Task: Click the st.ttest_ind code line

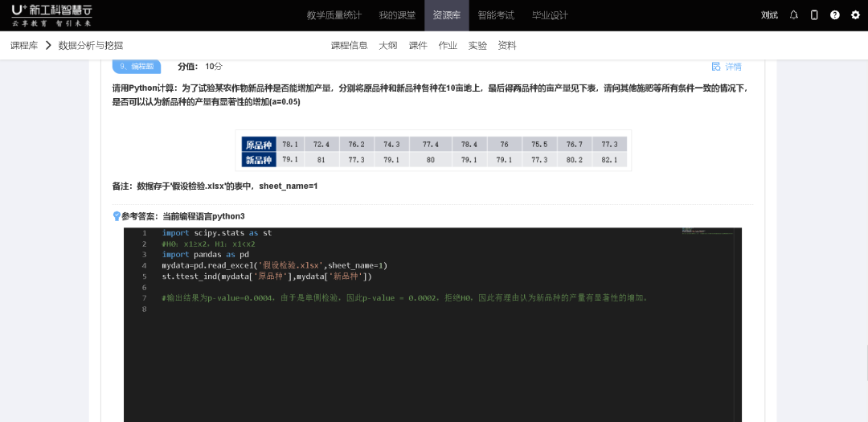Action: (x=267, y=277)
